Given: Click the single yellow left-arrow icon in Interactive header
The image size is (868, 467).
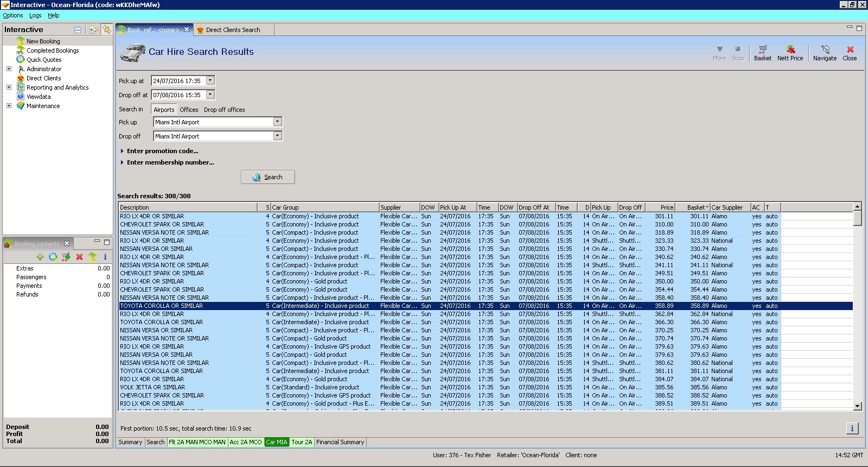Looking at the screenshot, I should click(x=94, y=30).
